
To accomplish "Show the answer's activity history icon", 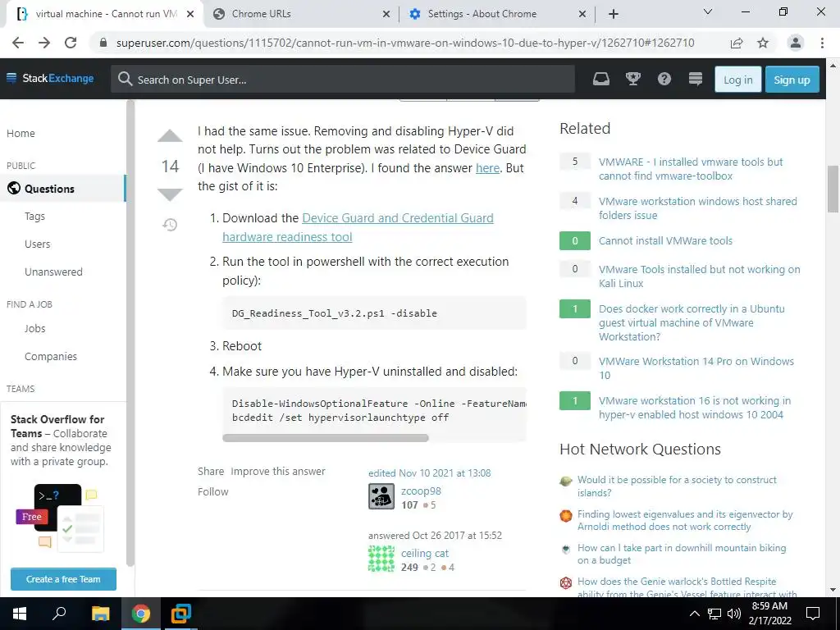I will click(170, 225).
